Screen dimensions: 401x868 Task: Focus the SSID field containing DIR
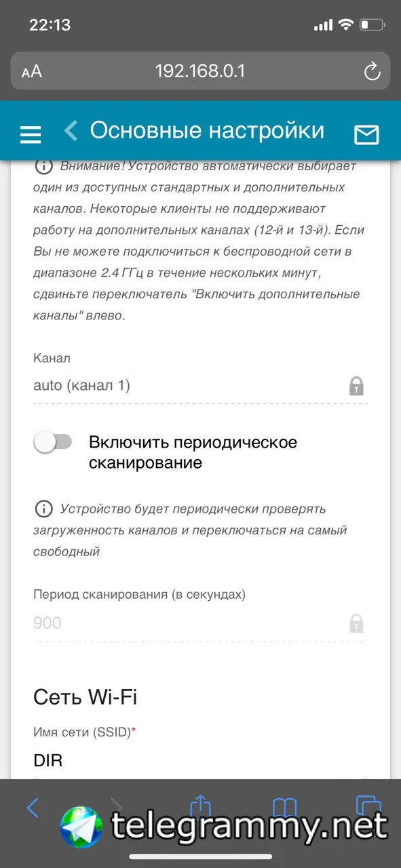200,761
